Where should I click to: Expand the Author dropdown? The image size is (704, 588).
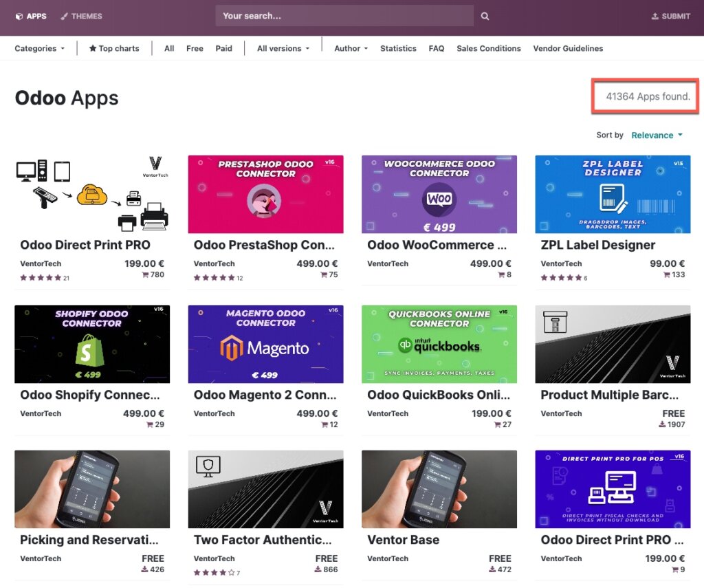pyautogui.click(x=351, y=49)
